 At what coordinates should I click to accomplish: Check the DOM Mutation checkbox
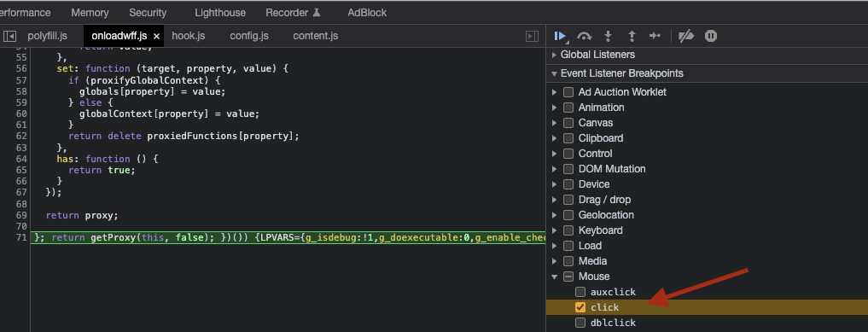pos(568,169)
